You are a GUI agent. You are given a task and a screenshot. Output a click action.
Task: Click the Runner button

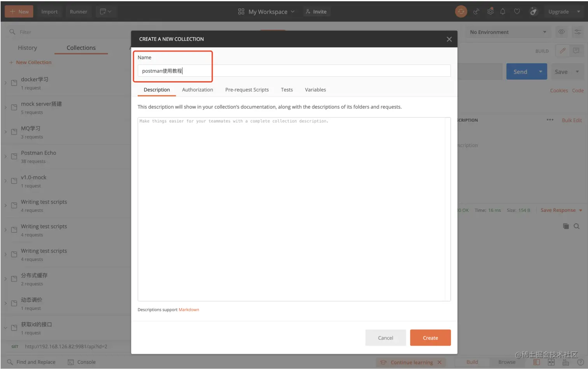(x=79, y=12)
